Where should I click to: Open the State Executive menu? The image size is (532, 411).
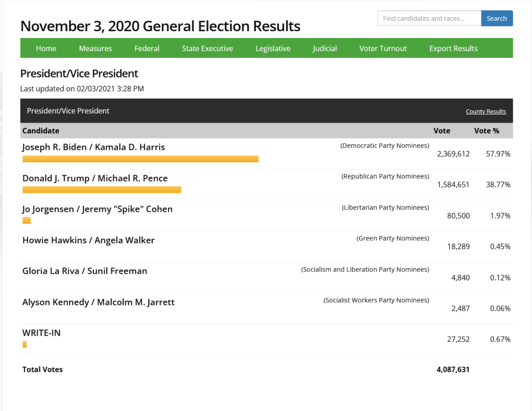207,48
